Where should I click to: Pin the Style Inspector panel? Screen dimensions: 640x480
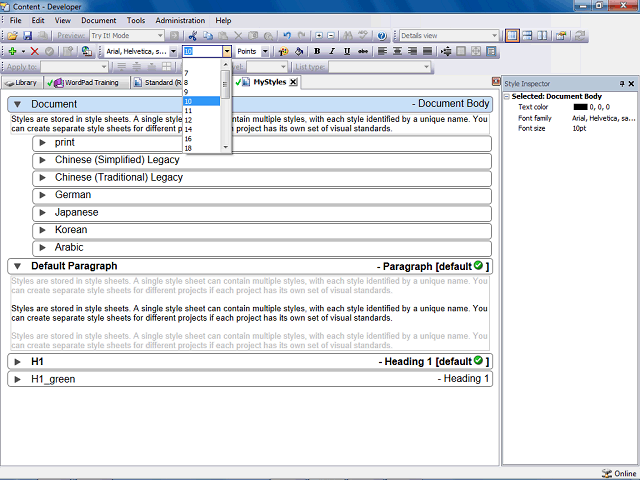(x=622, y=84)
